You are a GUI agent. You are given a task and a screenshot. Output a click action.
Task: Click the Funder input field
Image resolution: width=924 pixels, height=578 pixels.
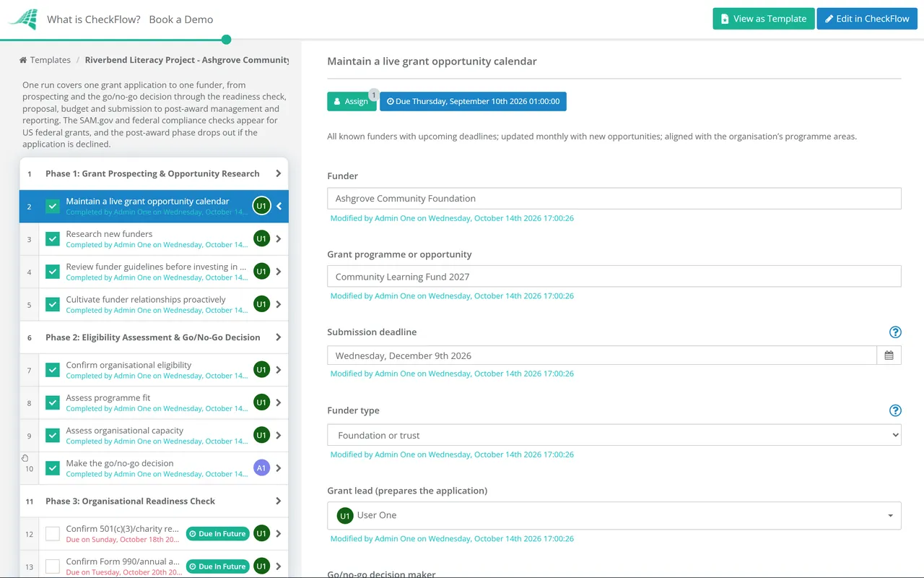tap(614, 199)
